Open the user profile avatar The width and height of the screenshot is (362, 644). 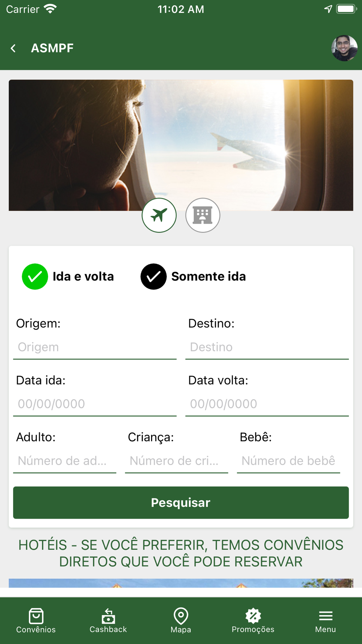point(344,48)
